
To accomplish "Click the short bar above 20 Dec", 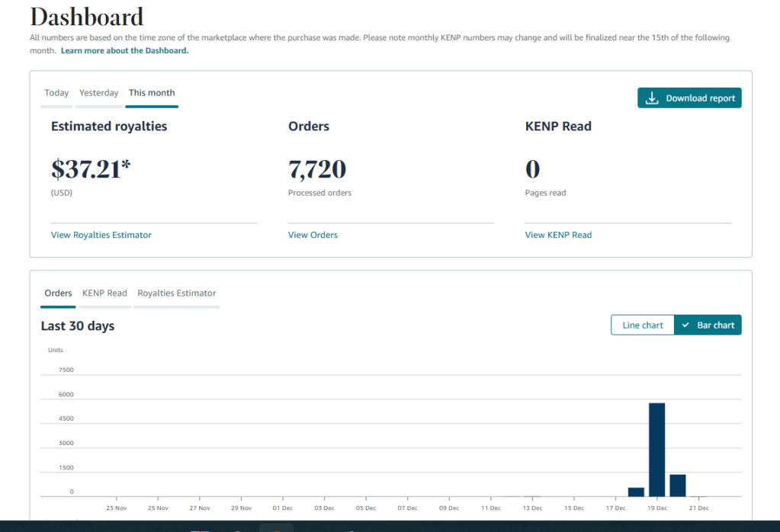I will coord(677,484).
